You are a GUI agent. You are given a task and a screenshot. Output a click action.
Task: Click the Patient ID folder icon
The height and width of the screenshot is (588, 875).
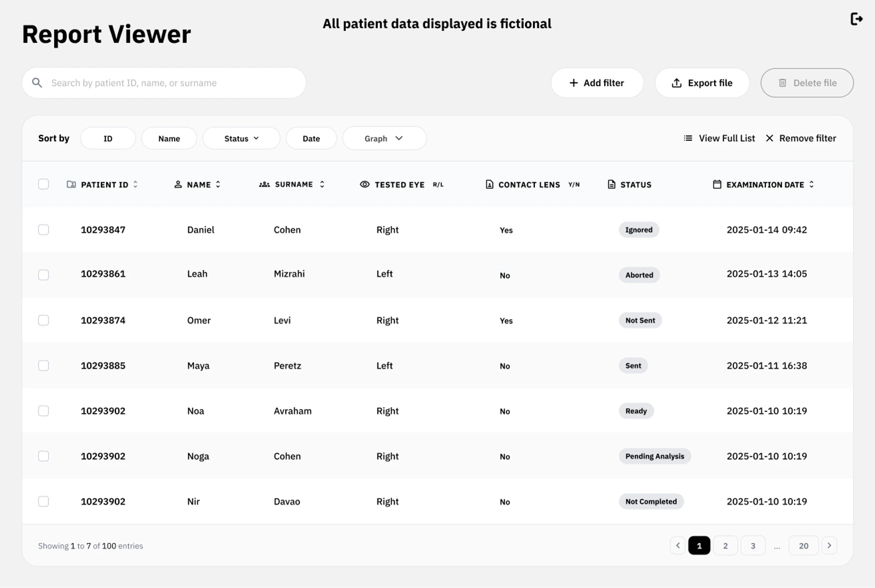[x=71, y=184]
